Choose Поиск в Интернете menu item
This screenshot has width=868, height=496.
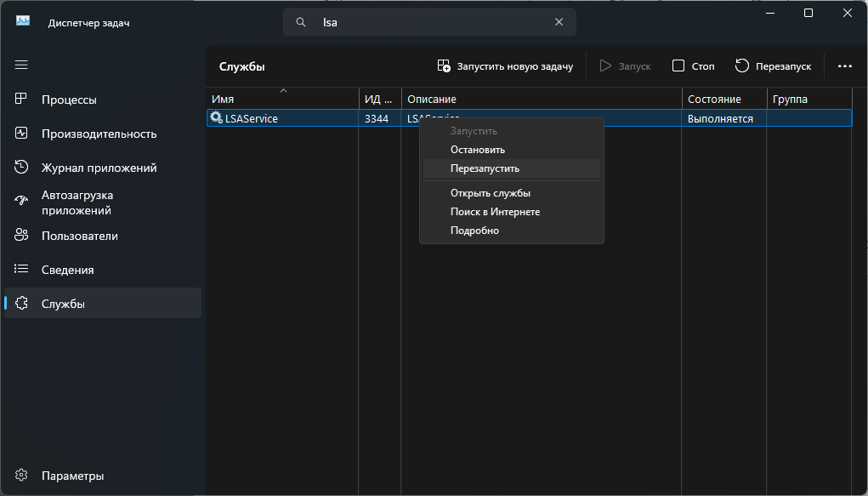pos(512,212)
